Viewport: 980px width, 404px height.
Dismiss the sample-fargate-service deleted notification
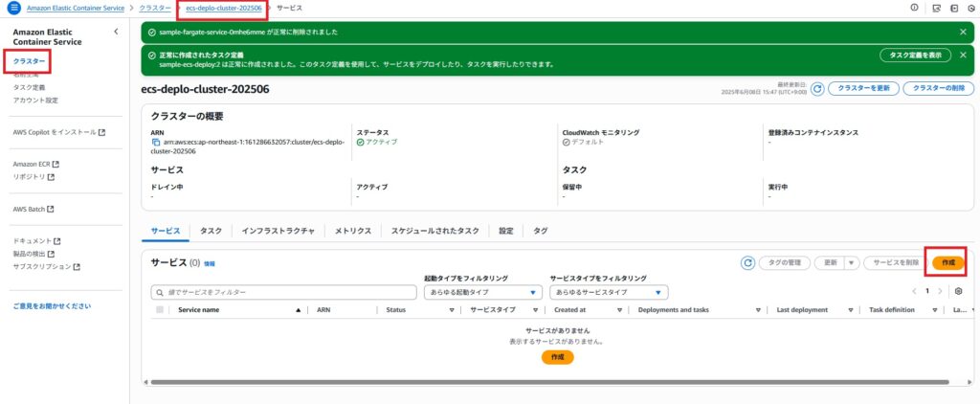(963, 32)
